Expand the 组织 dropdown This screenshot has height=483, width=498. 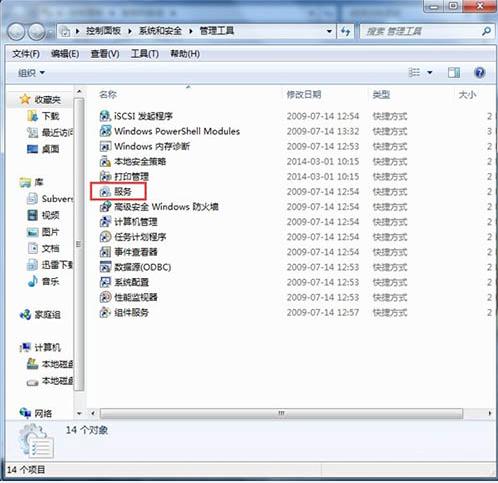click(x=31, y=73)
